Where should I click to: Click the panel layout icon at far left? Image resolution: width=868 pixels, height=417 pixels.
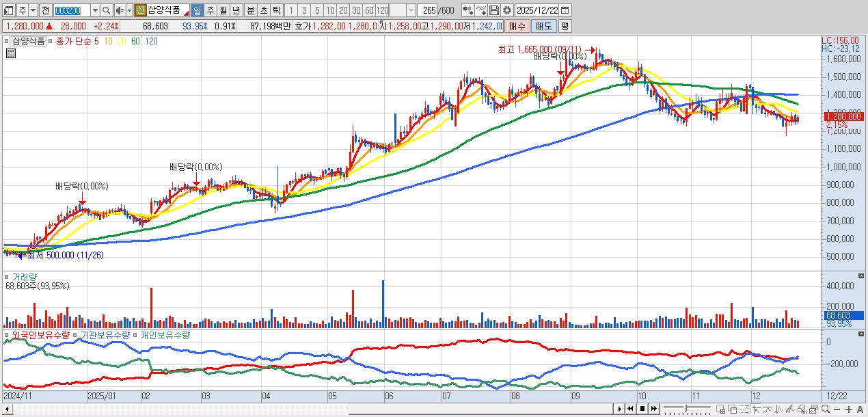pyautogui.click(x=8, y=10)
